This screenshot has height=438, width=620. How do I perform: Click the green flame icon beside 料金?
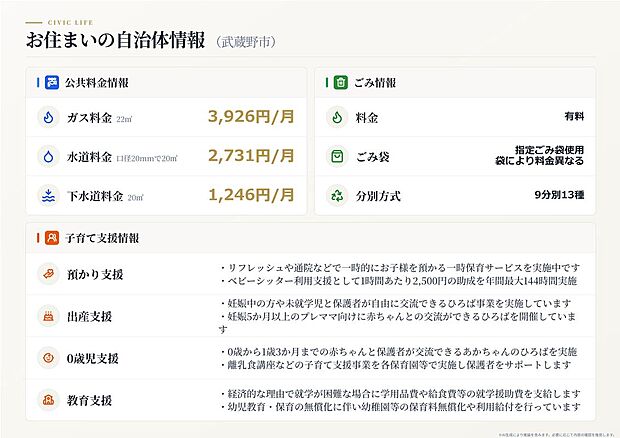click(337, 117)
